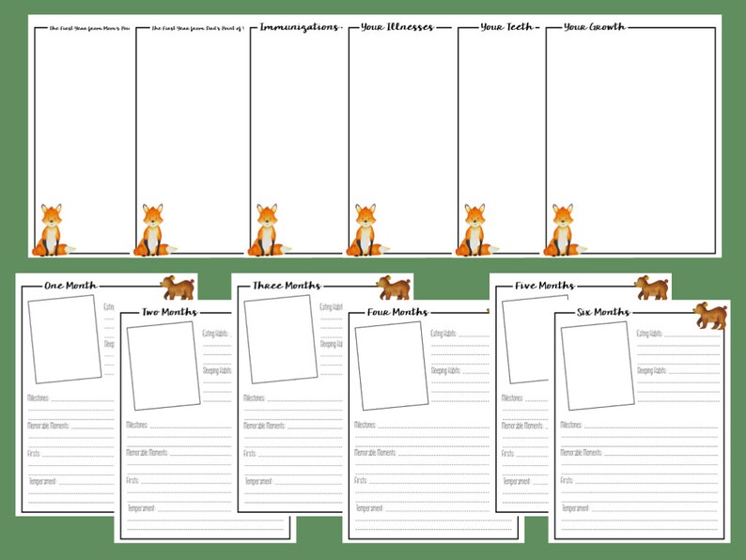Click Temperament label on Two Months page

(141, 508)
